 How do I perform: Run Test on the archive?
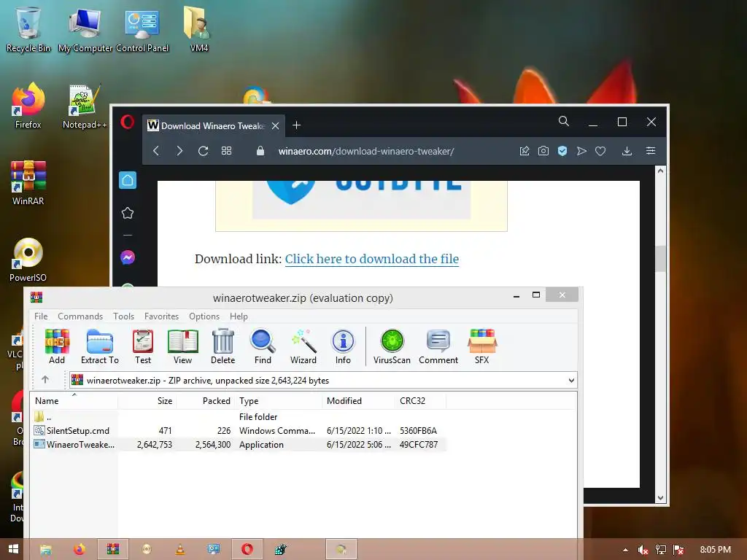pyautogui.click(x=143, y=346)
